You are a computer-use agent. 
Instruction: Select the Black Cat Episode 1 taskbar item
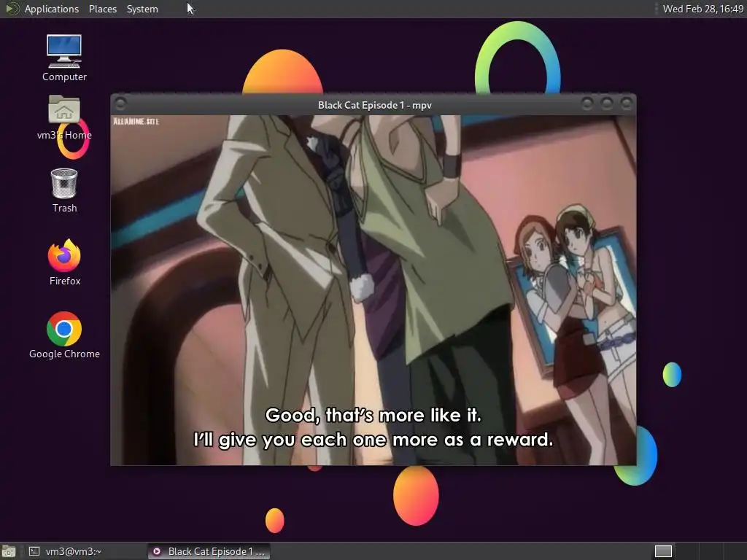(209, 551)
